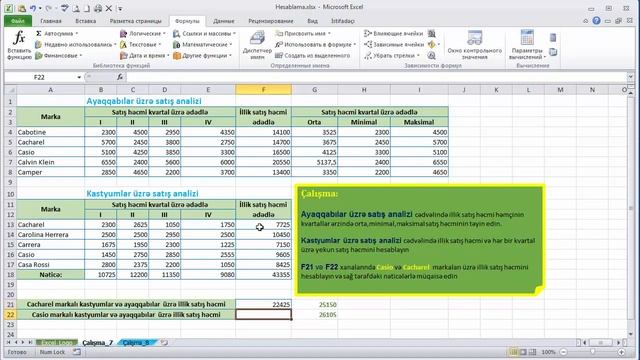This screenshot has height=360, width=640.
Task: Expand the formula bar with chevron
Action: point(630,77)
